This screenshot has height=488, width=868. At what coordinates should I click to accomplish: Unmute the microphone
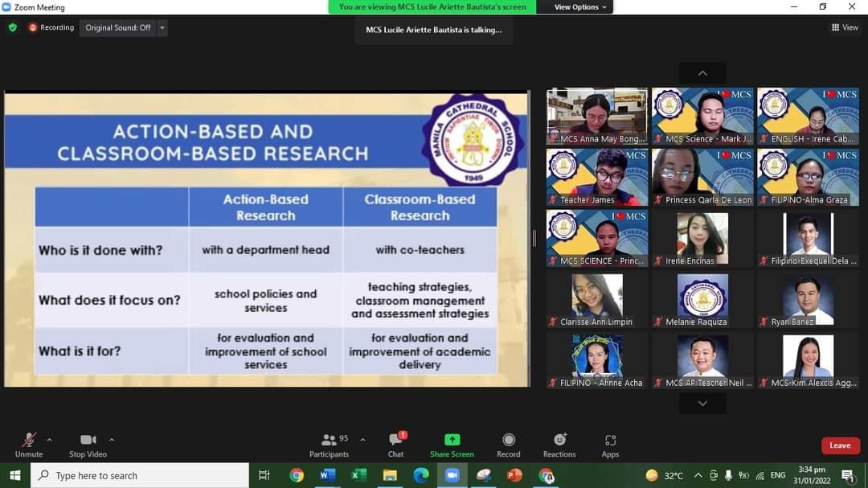[x=29, y=445]
